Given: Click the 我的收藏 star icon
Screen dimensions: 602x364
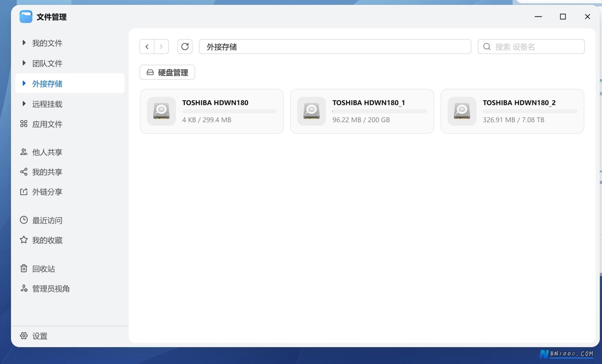Looking at the screenshot, I should (24, 240).
